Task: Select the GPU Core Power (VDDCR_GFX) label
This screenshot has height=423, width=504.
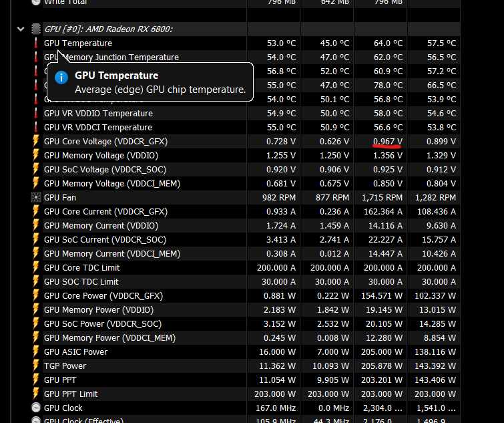Action: point(103,295)
